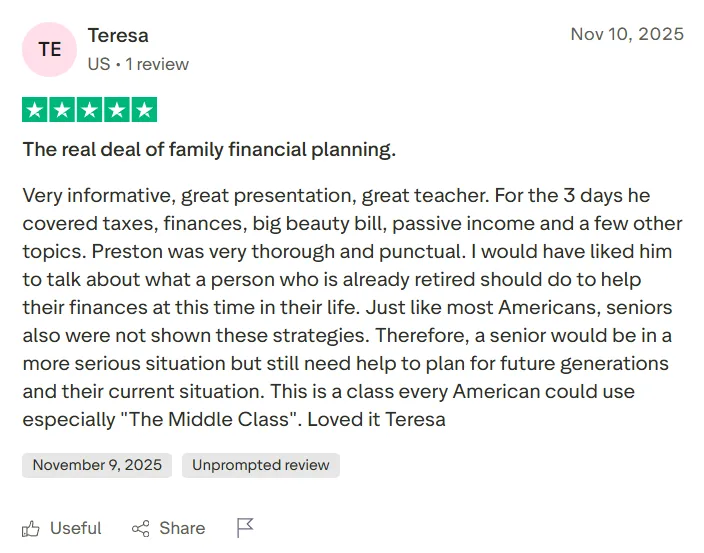Click the Nov 10, 2025 post date
This screenshot has width=704, height=553.
(x=627, y=34)
